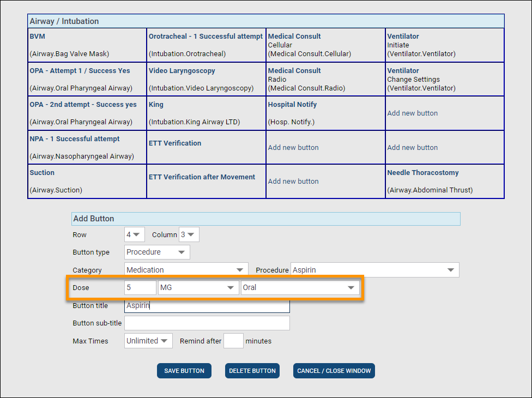
Task: Select NPA - 1 Successful attempt cell
Action: click(x=87, y=147)
